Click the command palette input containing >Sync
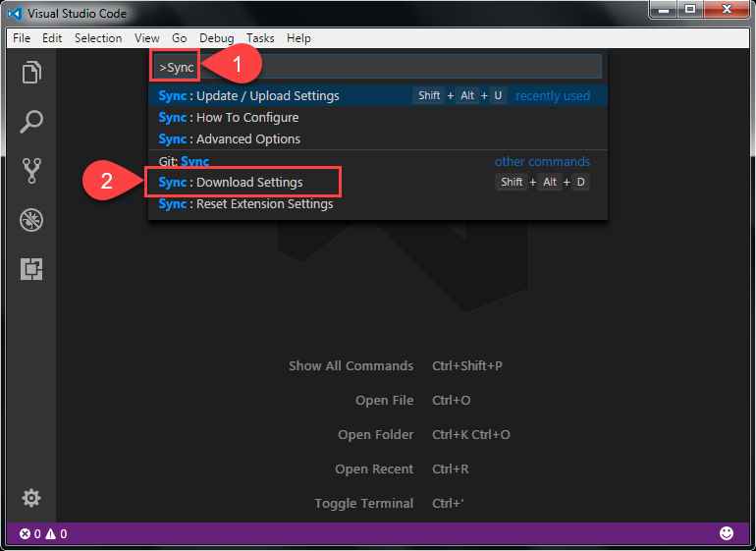 click(378, 67)
